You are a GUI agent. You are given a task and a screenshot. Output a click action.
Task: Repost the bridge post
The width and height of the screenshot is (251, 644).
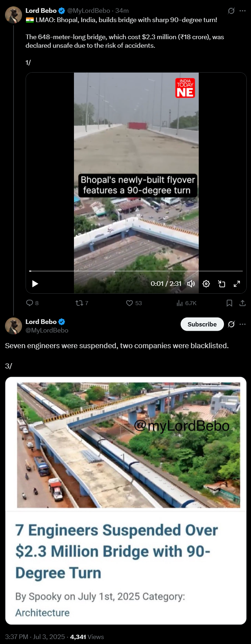(82, 303)
